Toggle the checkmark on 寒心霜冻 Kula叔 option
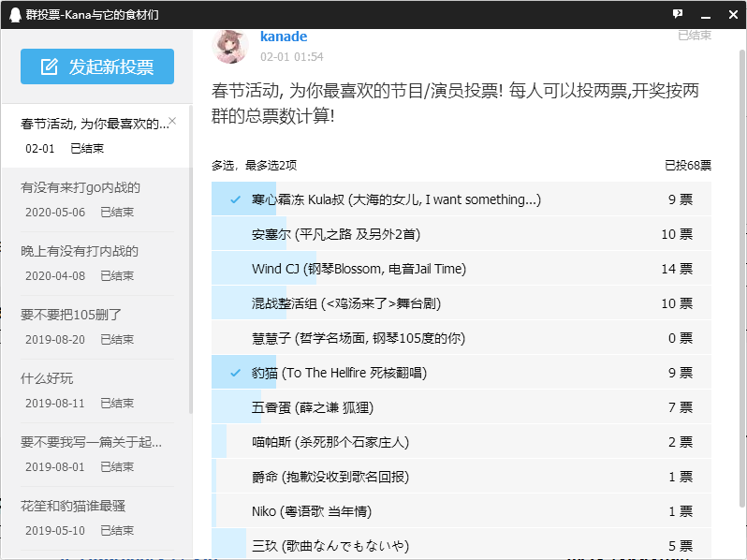Viewport: 747px width, 560px height. coord(235,199)
